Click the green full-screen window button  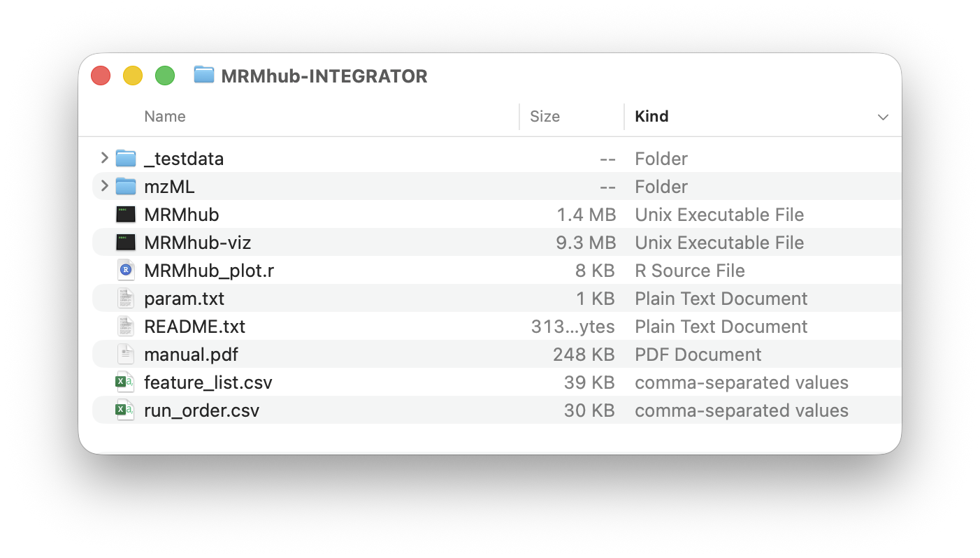165,76
